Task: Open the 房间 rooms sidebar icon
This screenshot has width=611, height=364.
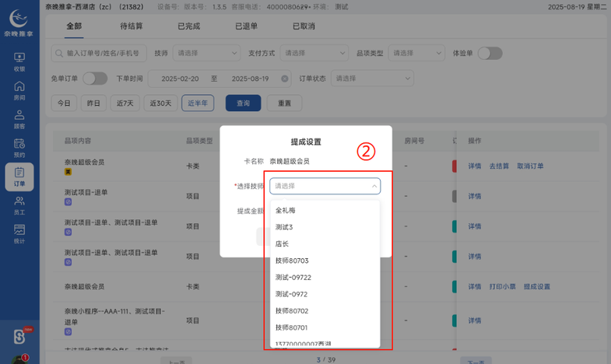Action: 19,91
